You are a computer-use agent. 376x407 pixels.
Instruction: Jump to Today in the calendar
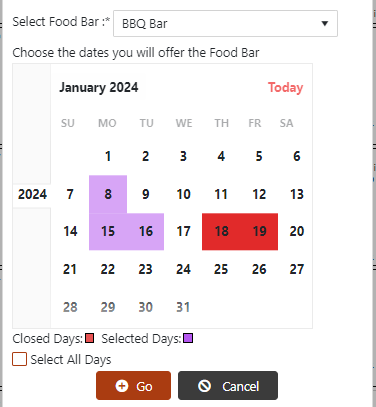point(285,87)
